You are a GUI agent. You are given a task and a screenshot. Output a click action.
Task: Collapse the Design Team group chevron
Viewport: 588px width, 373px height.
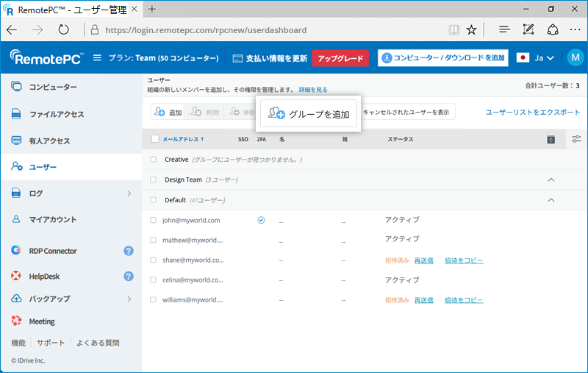click(551, 180)
